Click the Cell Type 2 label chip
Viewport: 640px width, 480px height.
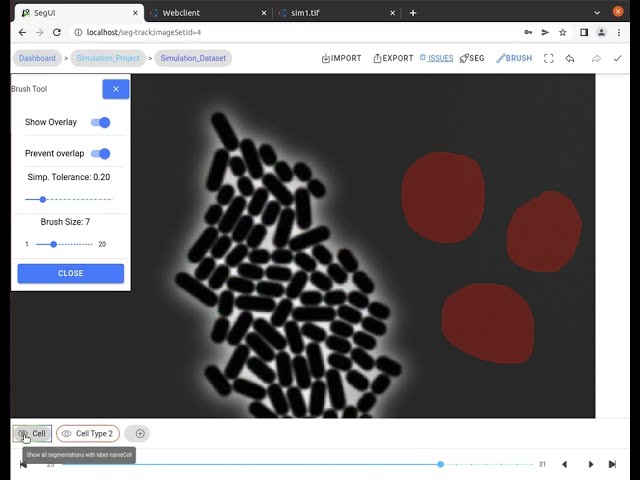[88, 433]
